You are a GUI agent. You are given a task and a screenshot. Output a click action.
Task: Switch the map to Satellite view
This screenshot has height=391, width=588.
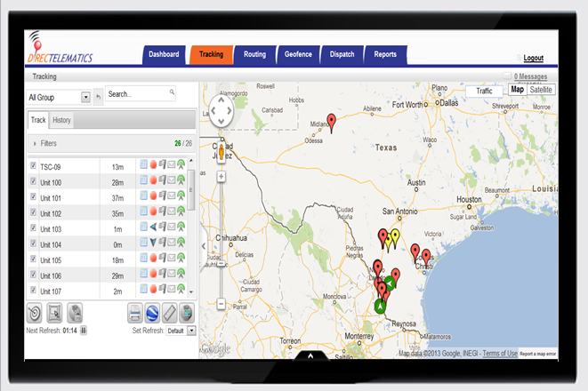pyautogui.click(x=540, y=90)
